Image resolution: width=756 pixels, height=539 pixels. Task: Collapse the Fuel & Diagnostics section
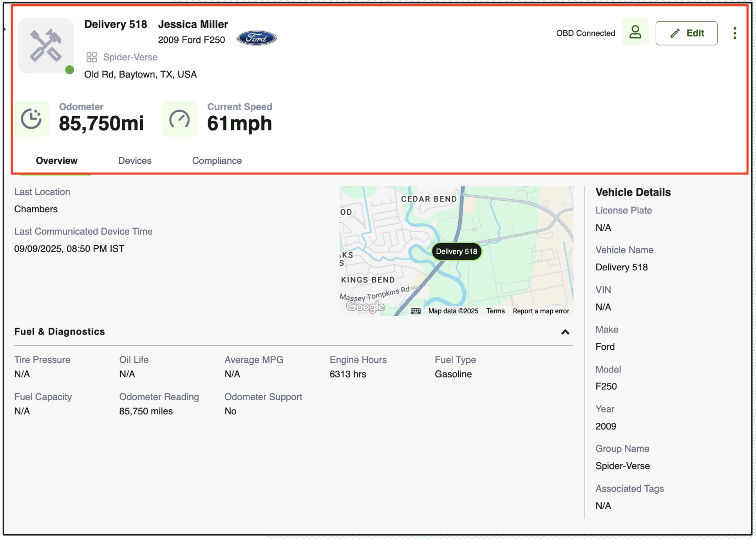[x=565, y=332]
